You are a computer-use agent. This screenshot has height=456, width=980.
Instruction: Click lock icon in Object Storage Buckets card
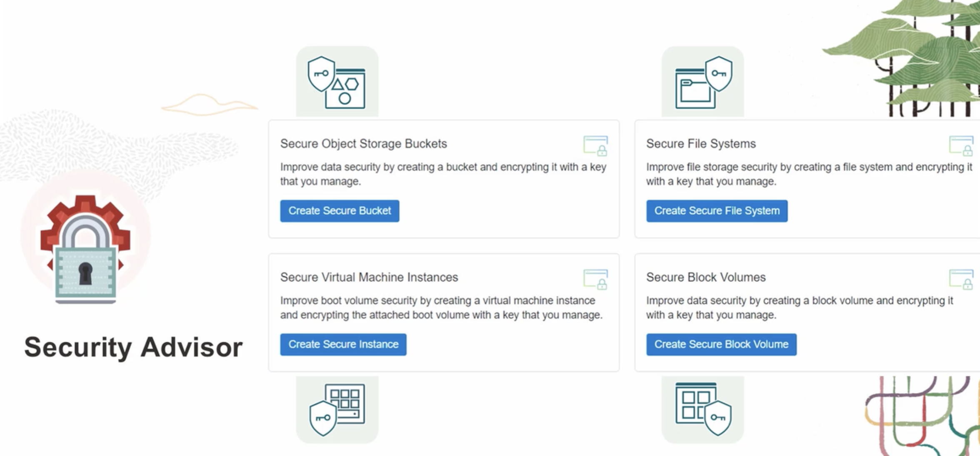[x=596, y=146]
